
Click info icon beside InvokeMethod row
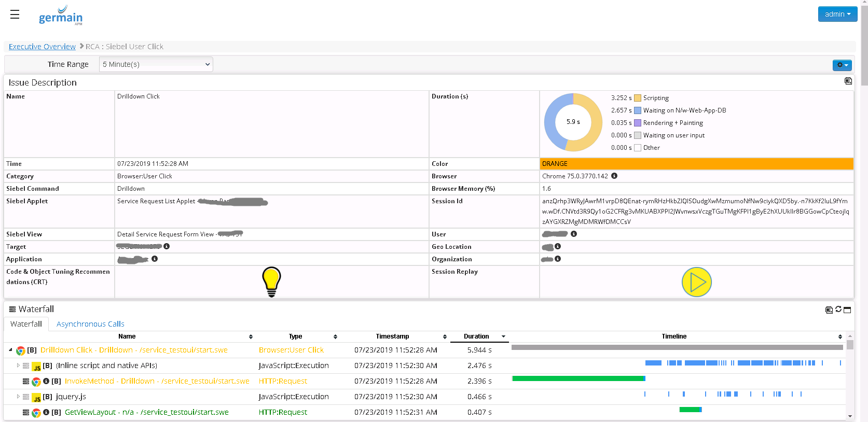point(46,381)
